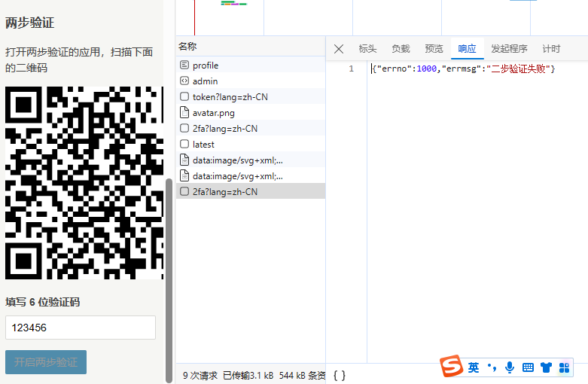Click the Sogou voice input microphone
Screen dimensions: 588x384
click(510, 367)
